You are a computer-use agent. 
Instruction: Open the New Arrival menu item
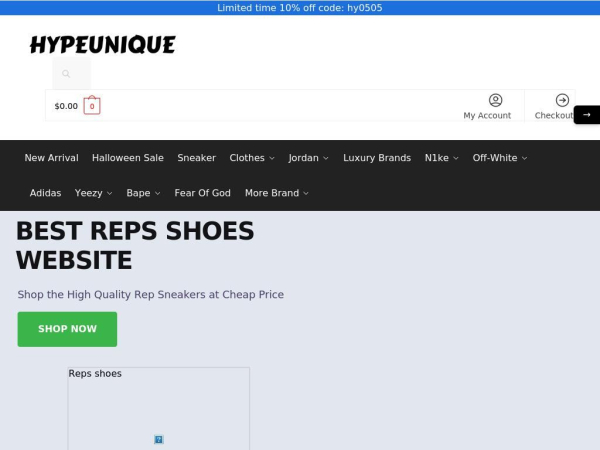click(x=51, y=158)
